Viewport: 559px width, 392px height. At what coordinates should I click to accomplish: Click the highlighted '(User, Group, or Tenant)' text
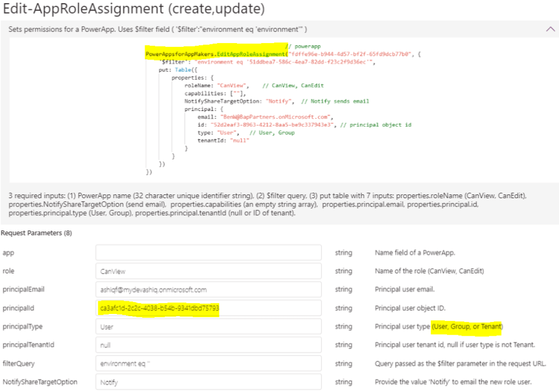tap(467, 326)
